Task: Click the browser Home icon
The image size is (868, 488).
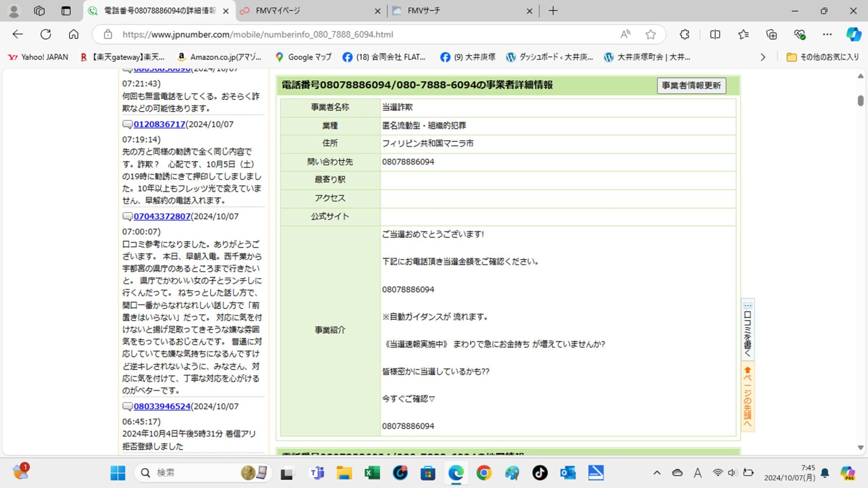Action: [x=74, y=34]
